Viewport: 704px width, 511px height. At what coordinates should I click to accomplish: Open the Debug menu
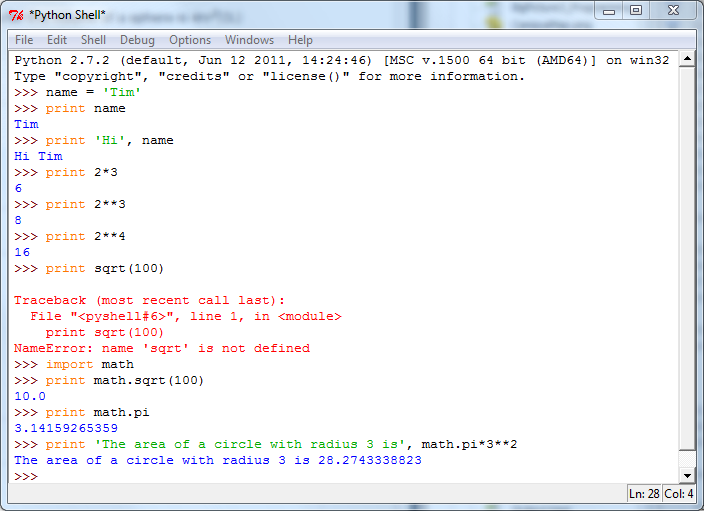point(137,40)
